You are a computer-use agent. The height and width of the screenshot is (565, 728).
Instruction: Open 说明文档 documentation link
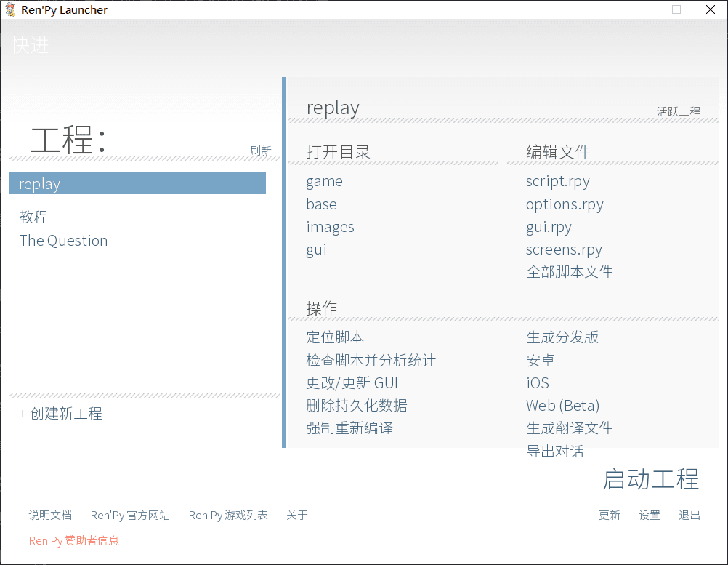50,516
